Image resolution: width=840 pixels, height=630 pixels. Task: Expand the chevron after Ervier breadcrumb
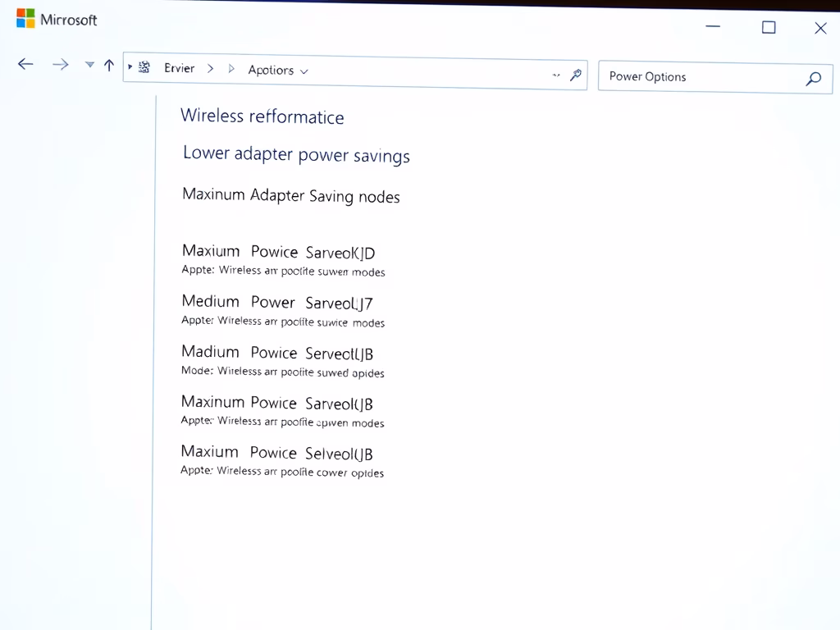pyautogui.click(x=210, y=69)
